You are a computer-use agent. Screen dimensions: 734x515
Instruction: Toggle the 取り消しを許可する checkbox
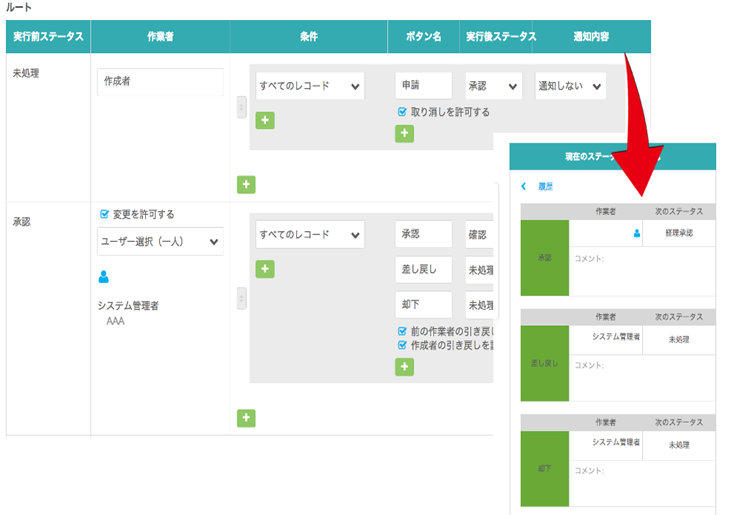[402, 112]
